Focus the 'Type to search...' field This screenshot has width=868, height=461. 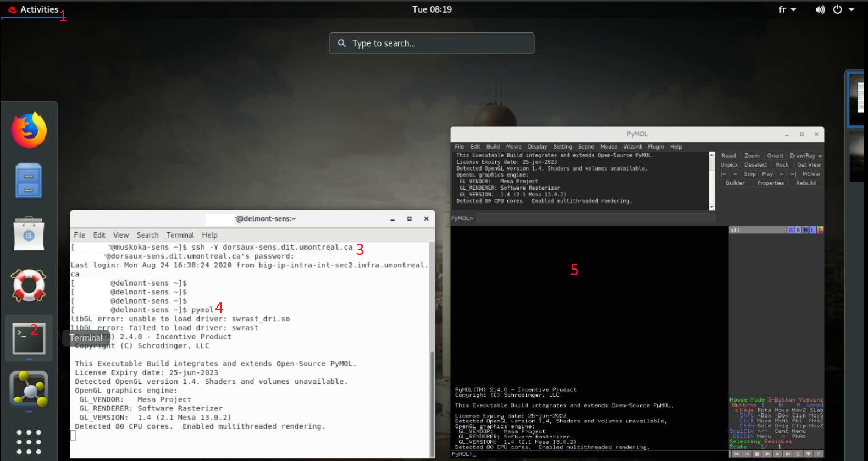[x=432, y=43]
